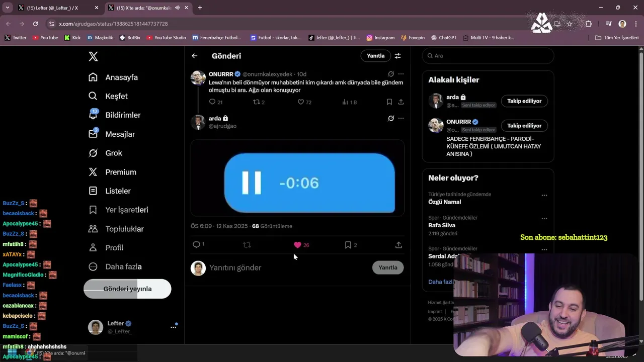644x362 pixels.
Task: Open Premium page
Action: (112, 172)
